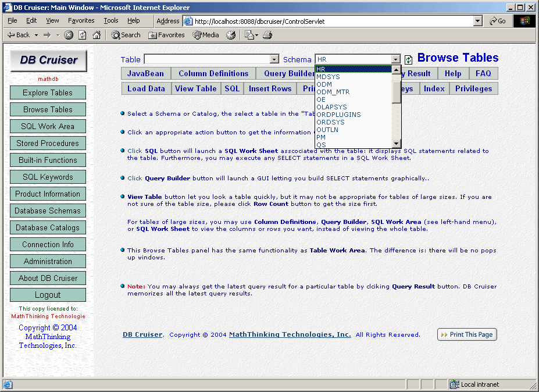Click the DB Cruiser logo button
The width and height of the screenshot is (539, 392).
[48, 60]
